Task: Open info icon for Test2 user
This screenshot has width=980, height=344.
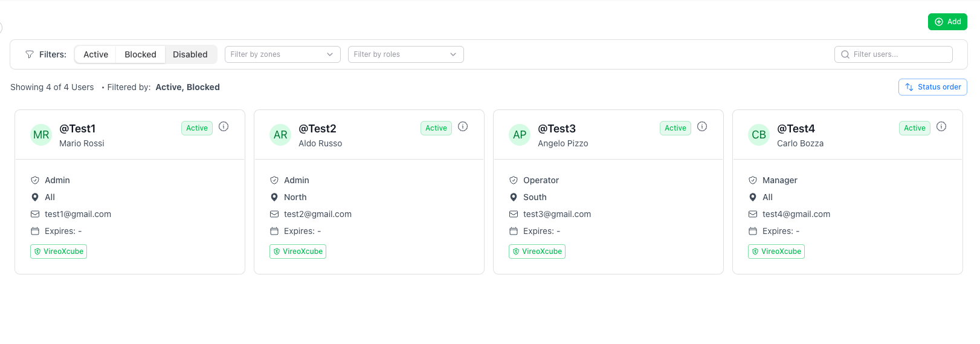Action: [463, 126]
